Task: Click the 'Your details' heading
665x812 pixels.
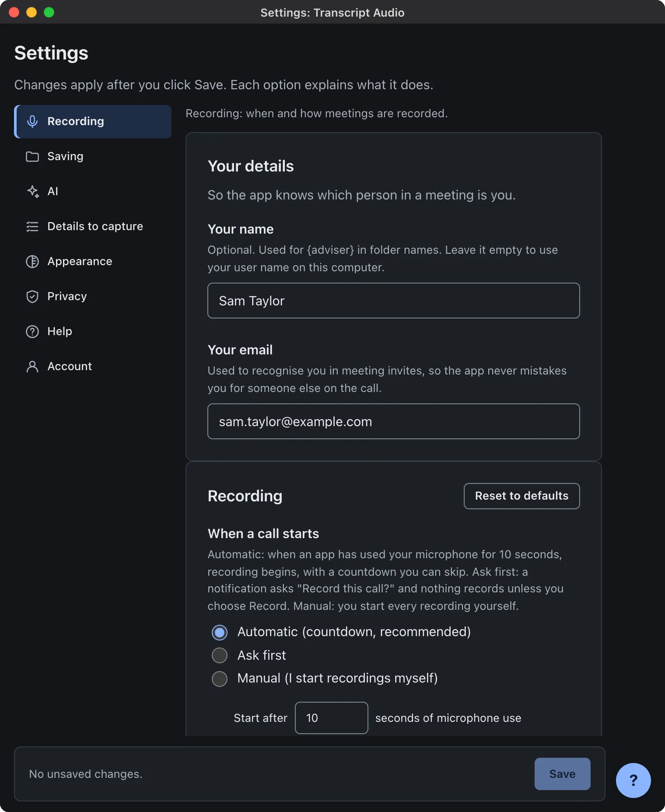Action: tap(251, 166)
